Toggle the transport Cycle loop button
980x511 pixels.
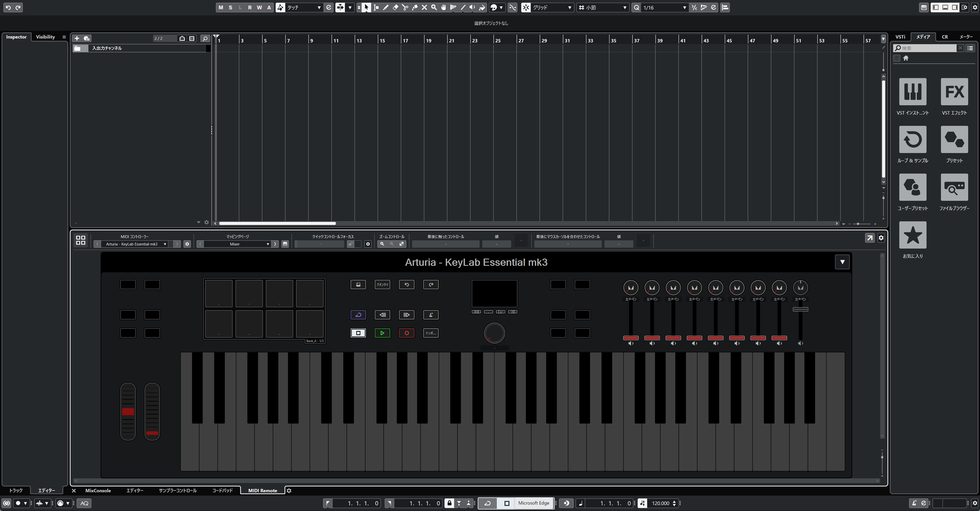[487, 503]
